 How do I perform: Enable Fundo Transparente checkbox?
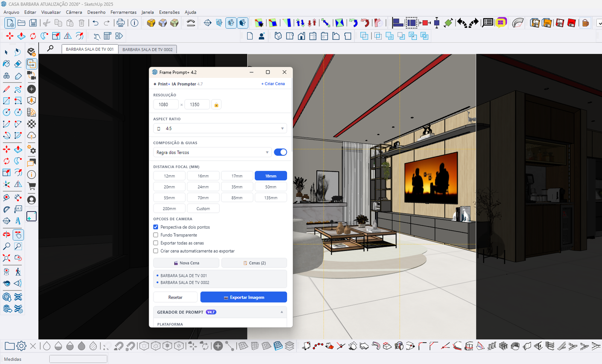point(156,235)
